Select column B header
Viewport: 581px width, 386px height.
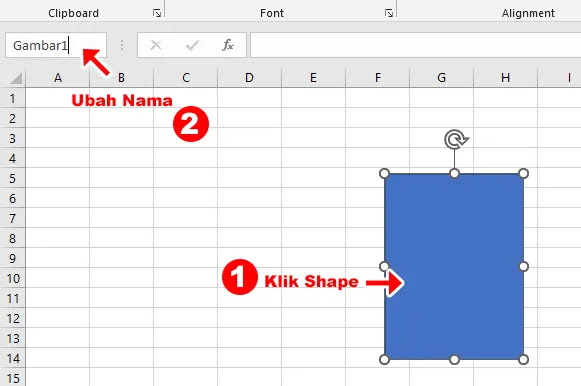[x=121, y=78]
